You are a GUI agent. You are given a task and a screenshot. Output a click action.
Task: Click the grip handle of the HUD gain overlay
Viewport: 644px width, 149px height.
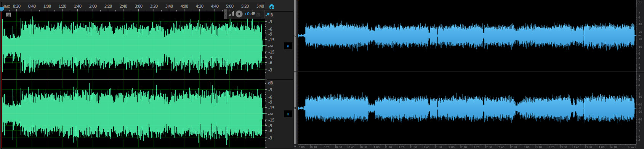[225, 14]
